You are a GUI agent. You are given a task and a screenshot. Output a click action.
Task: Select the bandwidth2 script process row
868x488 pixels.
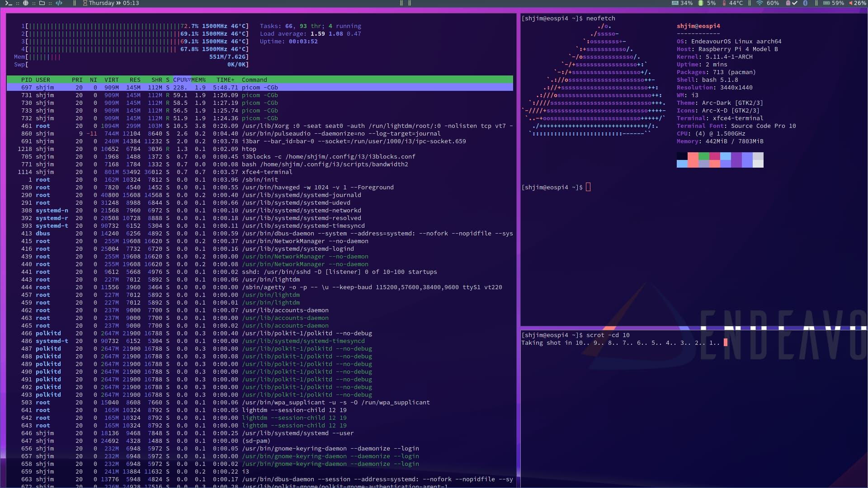tap(260, 164)
